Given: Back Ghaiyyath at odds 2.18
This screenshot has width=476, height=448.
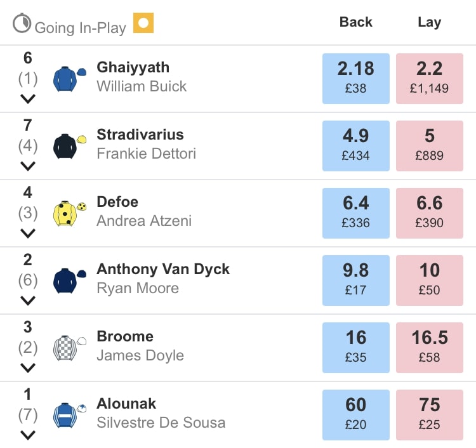Looking at the screenshot, I should (x=355, y=78).
